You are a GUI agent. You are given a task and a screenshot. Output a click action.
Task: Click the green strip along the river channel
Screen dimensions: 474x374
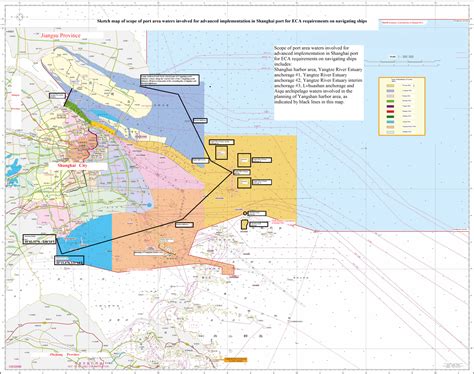(x=78, y=110)
